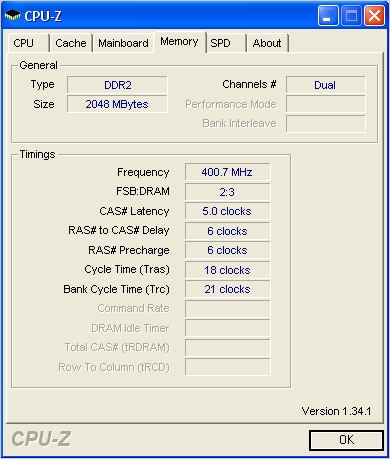Switch to the CPU tab
The width and height of the screenshot is (390, 459).
pyautogui.click(x=28, y=43)
